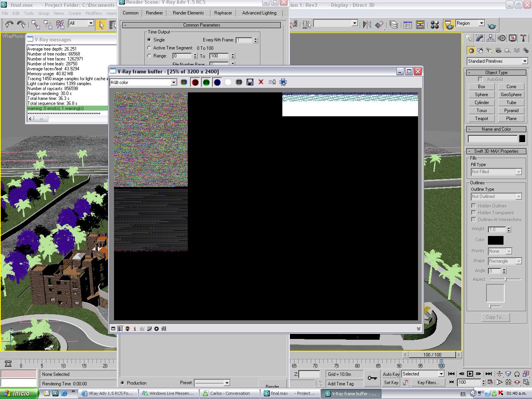Viewport: 532px width, 399px height.
Task: Click the Set Key button
Action: tap(391, 383)
